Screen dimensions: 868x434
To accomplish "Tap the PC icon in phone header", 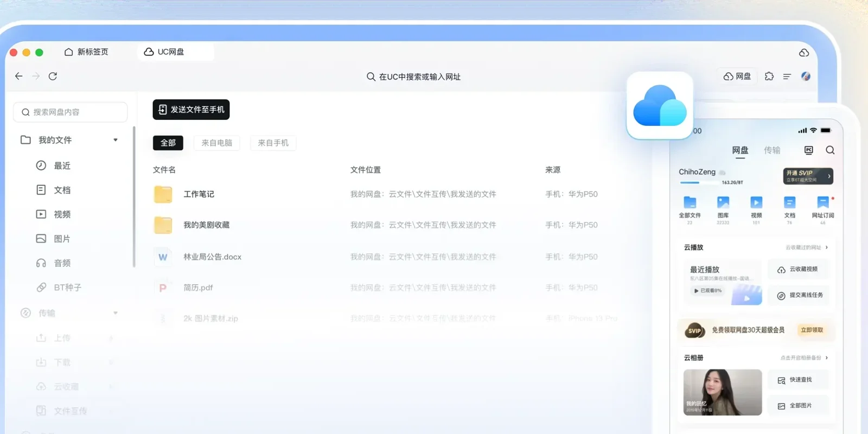I will click(809, 150).
